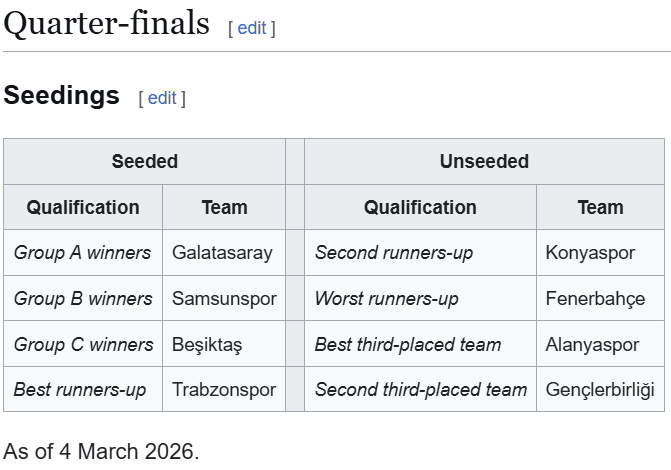Screen dimensions: 671x470
Task: Click the Worst runners-up cell
Action: click(x=387, y=299)
